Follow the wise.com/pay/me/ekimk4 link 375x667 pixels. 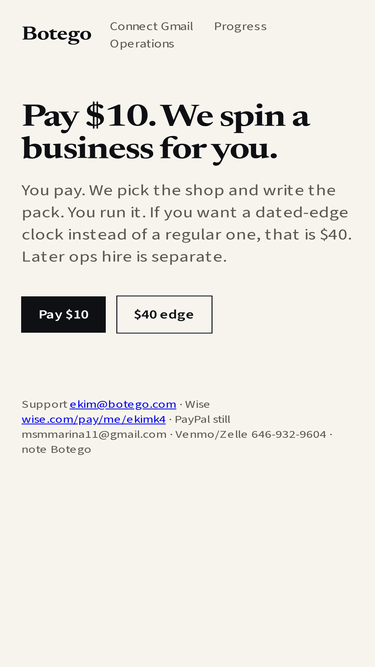[94, 419]
